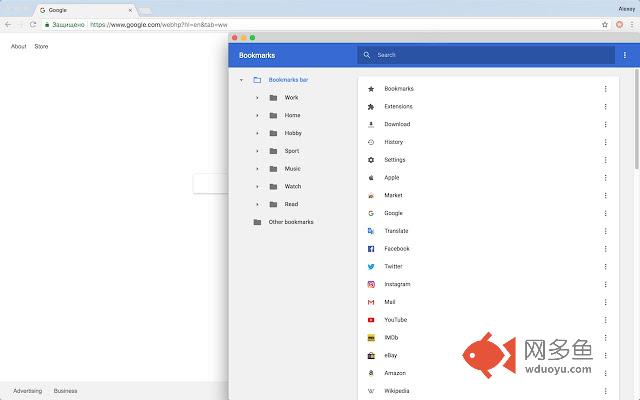This screenshot has height=400, width=640.
Task: Open the About link on Google page
Action: pyautogui.click(x=19, y=47)
